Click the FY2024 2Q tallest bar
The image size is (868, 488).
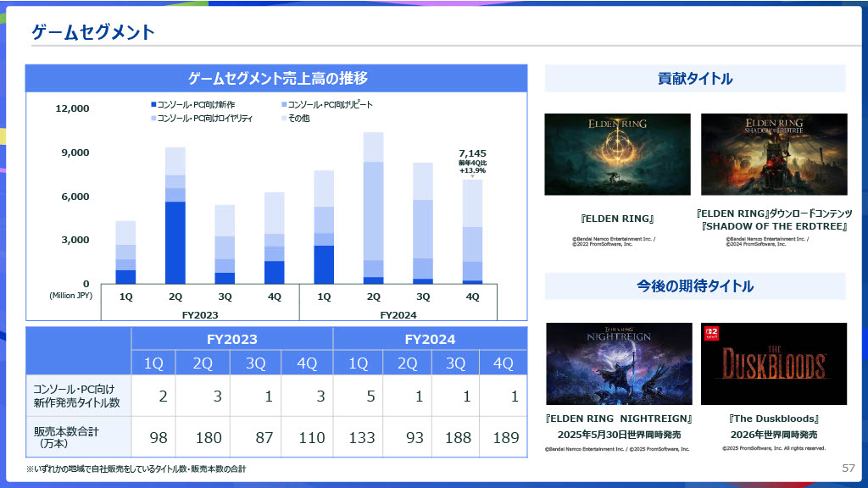pos(374,208)
